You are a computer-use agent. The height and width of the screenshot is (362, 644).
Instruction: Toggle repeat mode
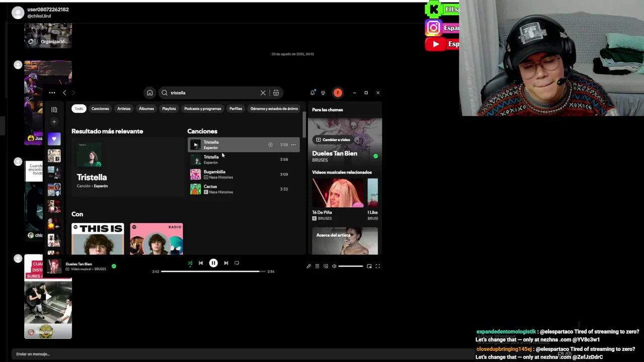[236, 263]
